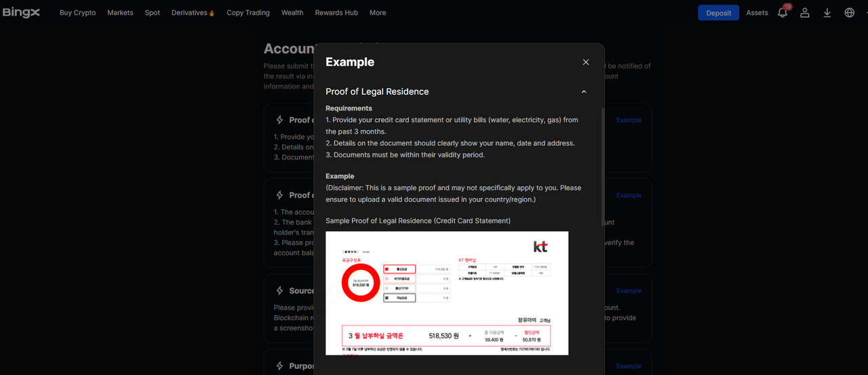Open the Derivatives menu
Viewport: 868px width, 375px height.
click(193, 13)
